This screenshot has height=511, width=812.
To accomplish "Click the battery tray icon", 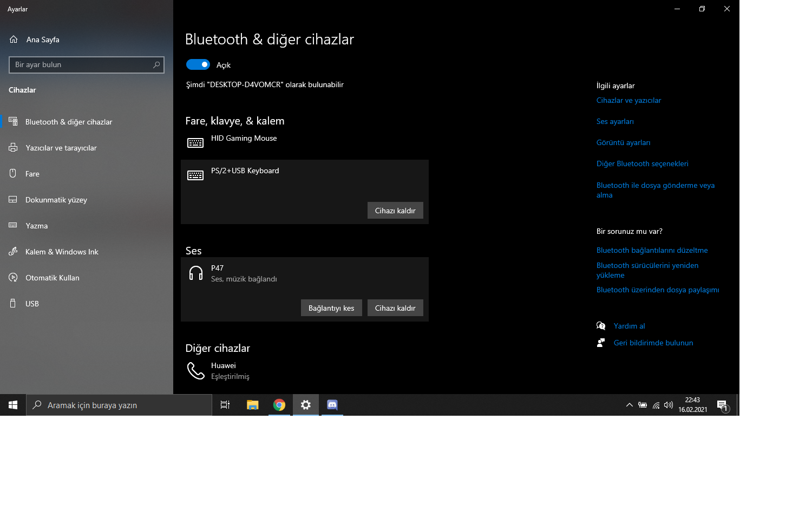I will tap(643, 405).
